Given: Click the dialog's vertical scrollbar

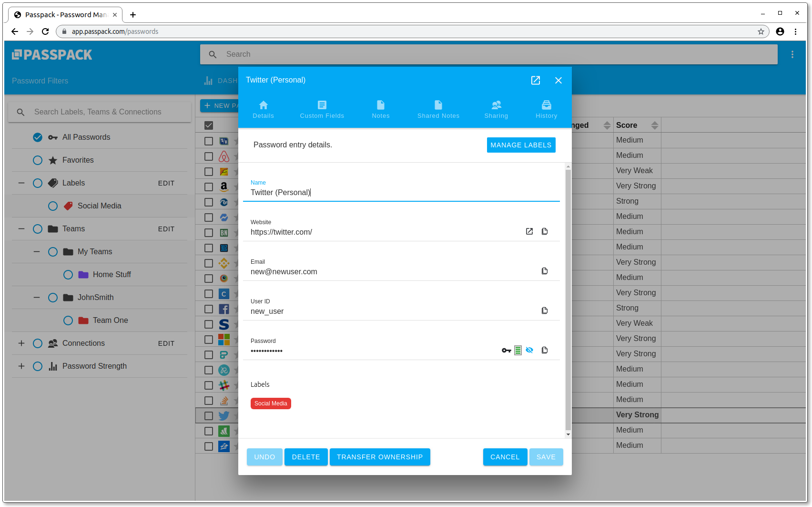Looking at the screenshot, I should coord(568,300).
